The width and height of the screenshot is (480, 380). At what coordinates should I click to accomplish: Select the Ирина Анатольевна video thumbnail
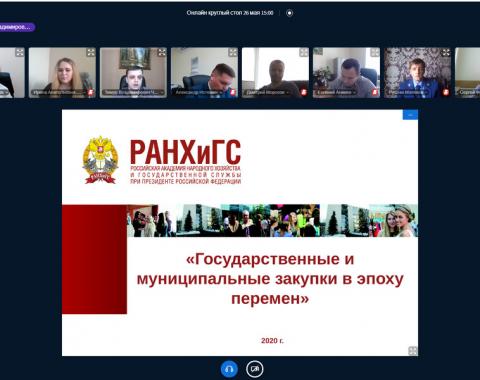62,73
